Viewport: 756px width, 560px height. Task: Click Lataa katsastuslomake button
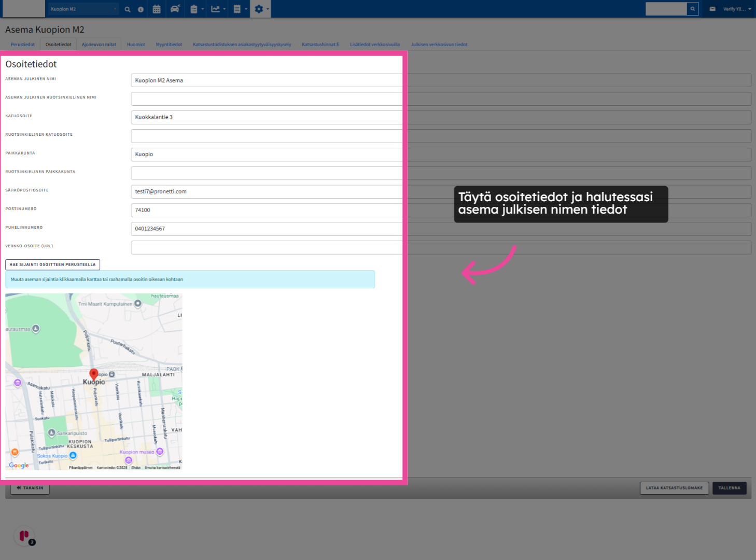(x=674, y=488)
